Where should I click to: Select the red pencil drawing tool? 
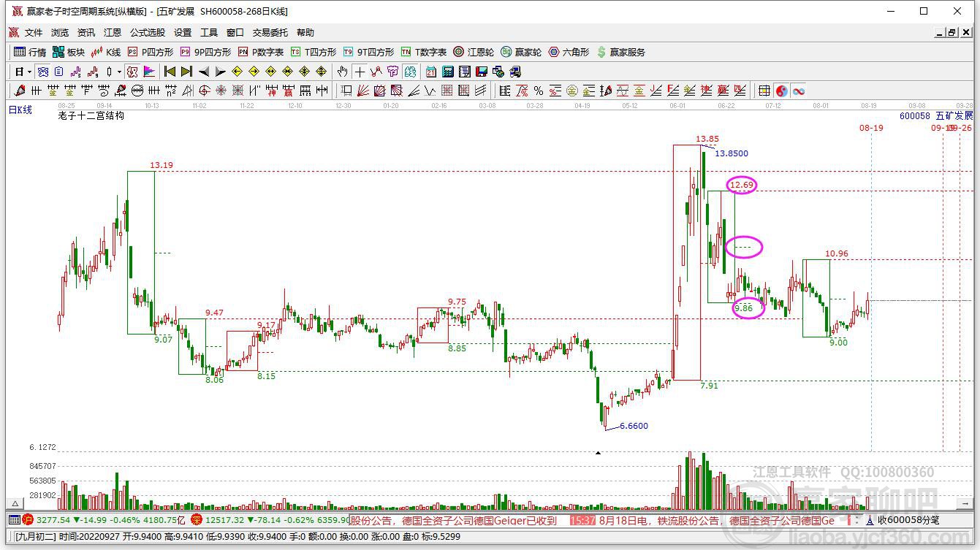[20, 91]
